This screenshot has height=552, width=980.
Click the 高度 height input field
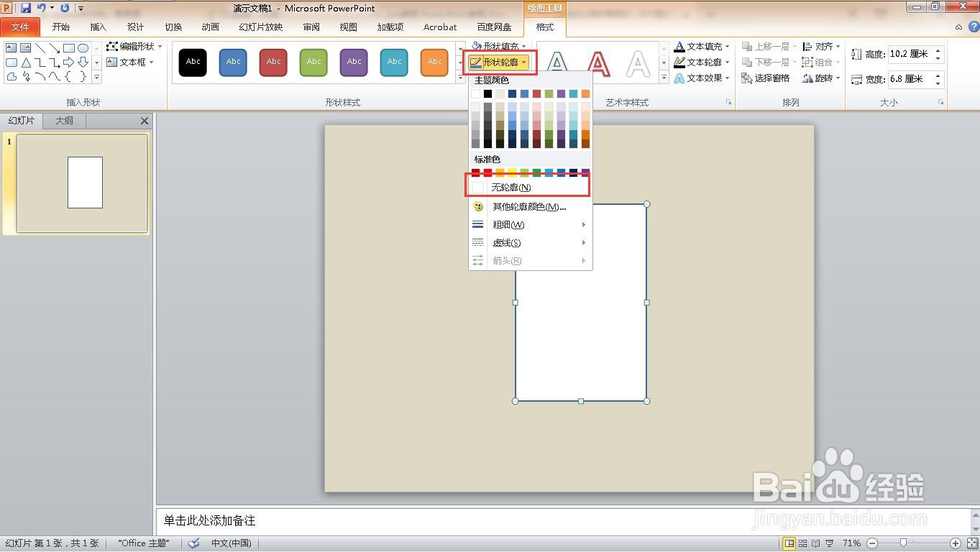[910, 54]
